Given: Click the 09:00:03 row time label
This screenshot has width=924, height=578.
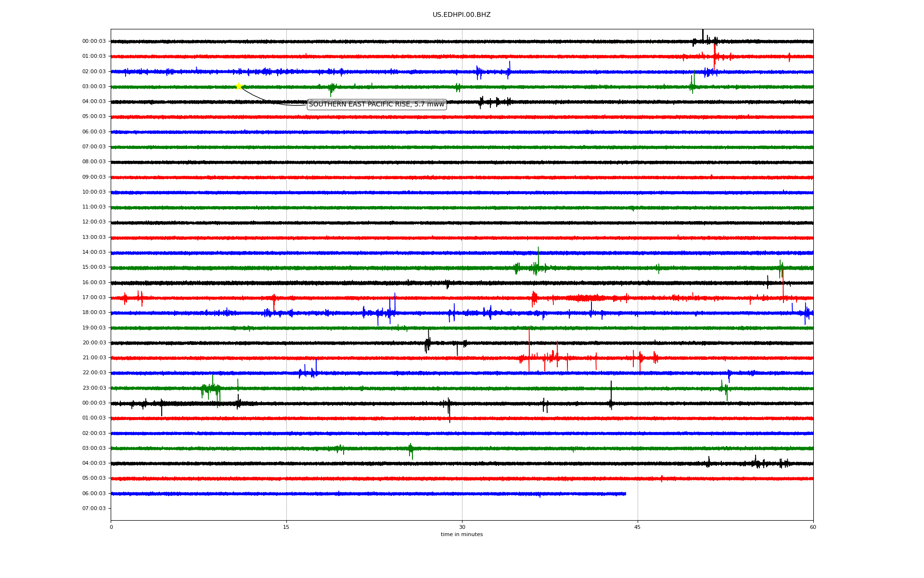Looking at the screenshot, I should pos(94,177).
